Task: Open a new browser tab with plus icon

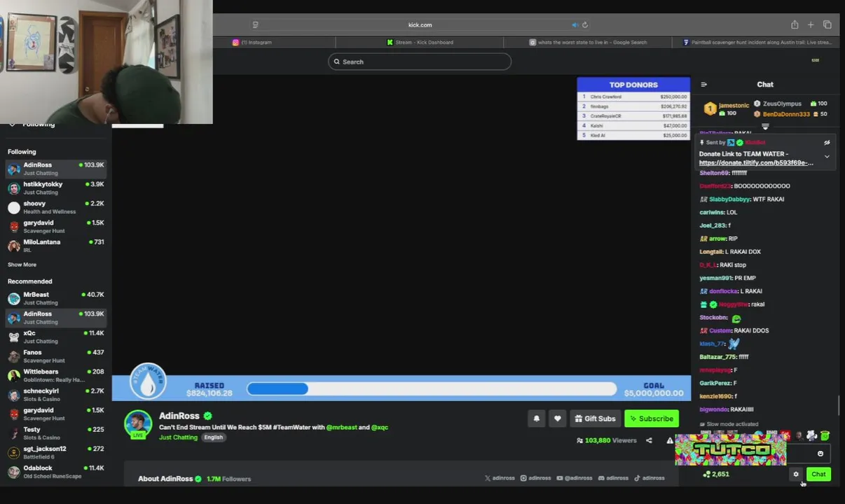Action: point(811,24)
